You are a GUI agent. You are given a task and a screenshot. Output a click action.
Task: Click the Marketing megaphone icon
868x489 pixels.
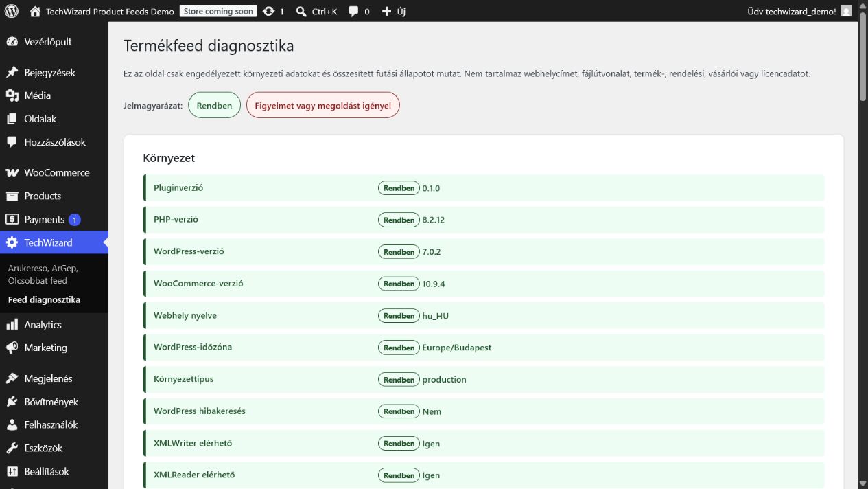click(x=12, y=348)
